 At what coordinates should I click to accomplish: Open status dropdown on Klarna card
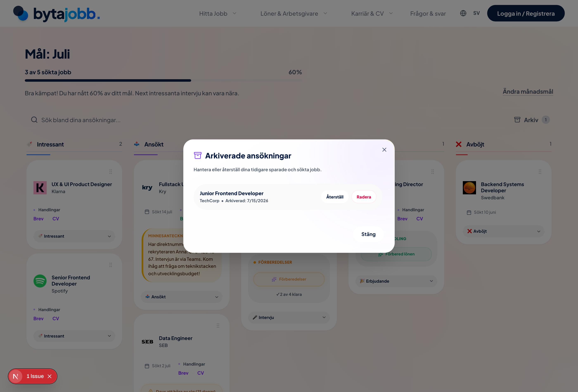[74, 236]
